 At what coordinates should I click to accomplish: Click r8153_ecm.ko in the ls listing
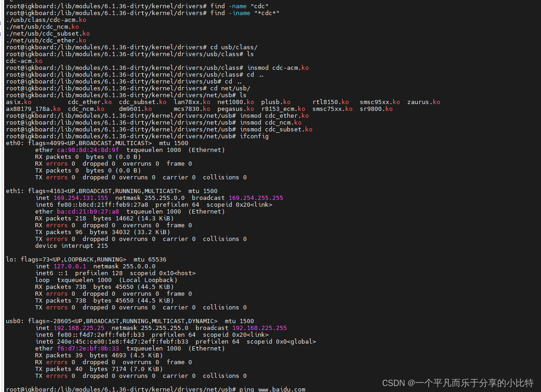pyautogui.click(x=283, y=109)
